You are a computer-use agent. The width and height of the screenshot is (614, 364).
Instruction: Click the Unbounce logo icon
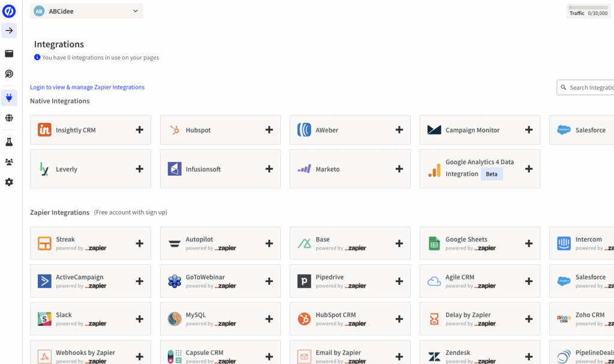click(9, 11)
